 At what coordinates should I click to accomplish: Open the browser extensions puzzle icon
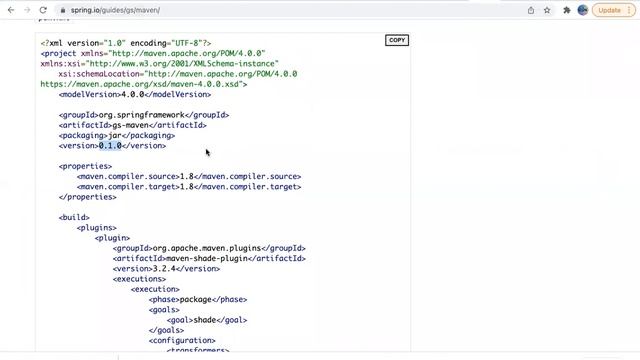[x=567, y=10]
